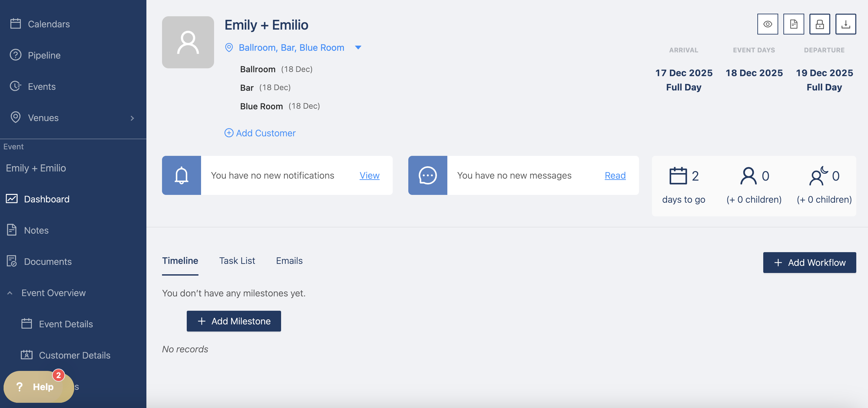Image resolution: width=868 pixels, height=408 pixels.
Task: Click the customer avatar placeholder
Action: point(188,42)
